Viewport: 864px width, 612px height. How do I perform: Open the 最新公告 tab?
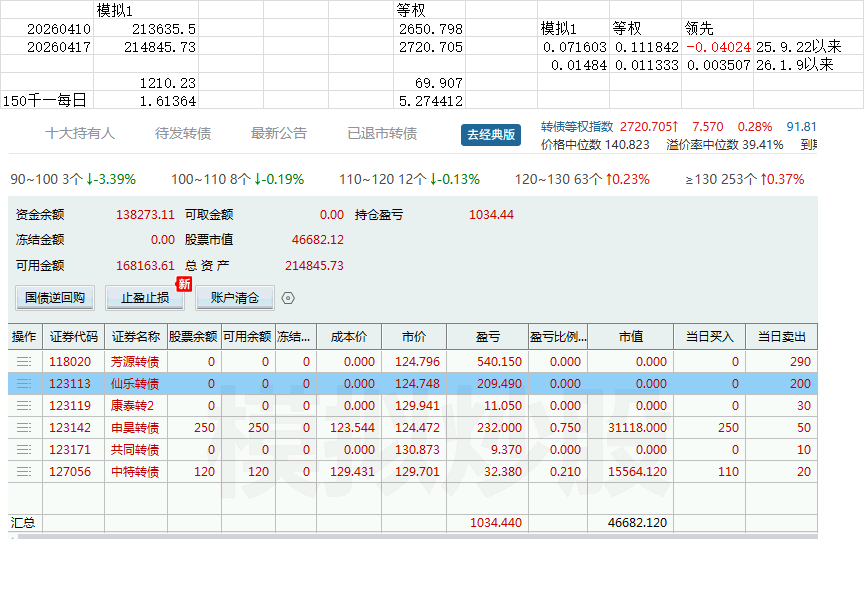point(279,133)
